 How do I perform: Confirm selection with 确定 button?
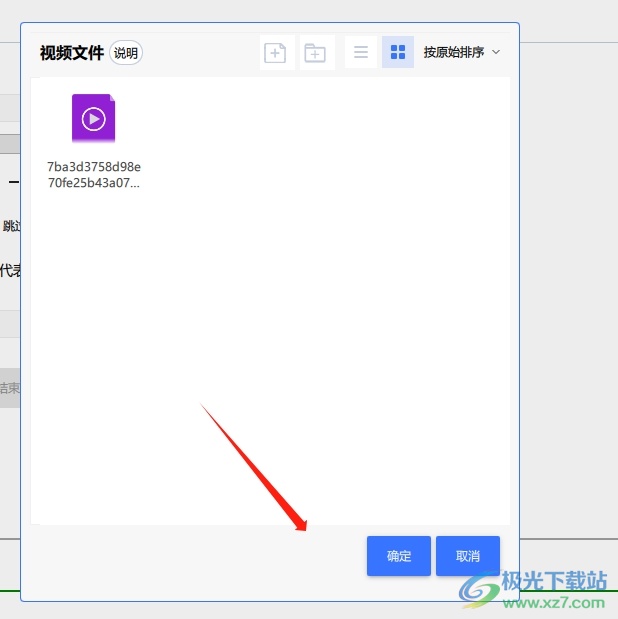click(398, 556)
